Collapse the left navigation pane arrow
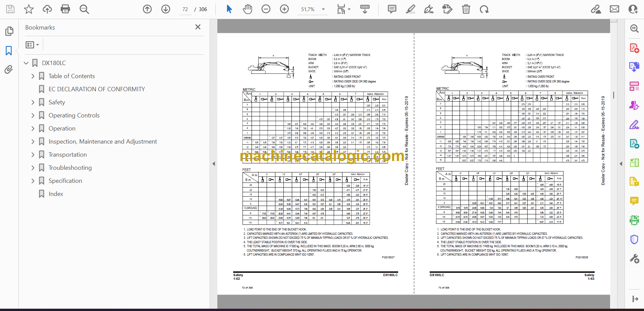The width and height of the screenshot is (644, 311). click(214, 164)
